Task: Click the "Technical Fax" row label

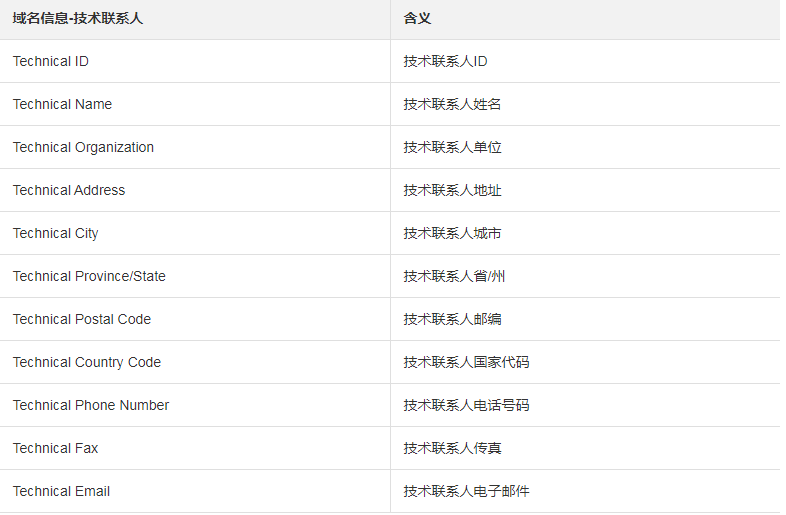Action: pyautogui.click(x=56, y=449)
